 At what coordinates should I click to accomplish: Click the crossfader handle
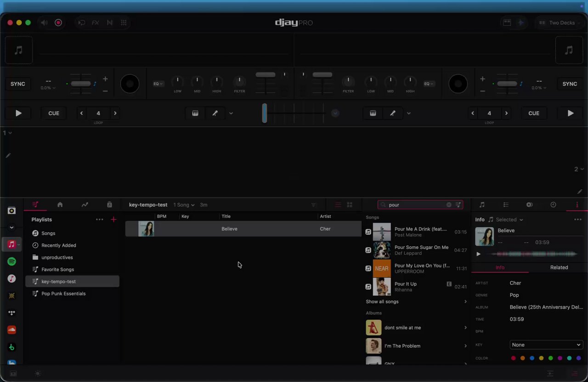point(264,113)
